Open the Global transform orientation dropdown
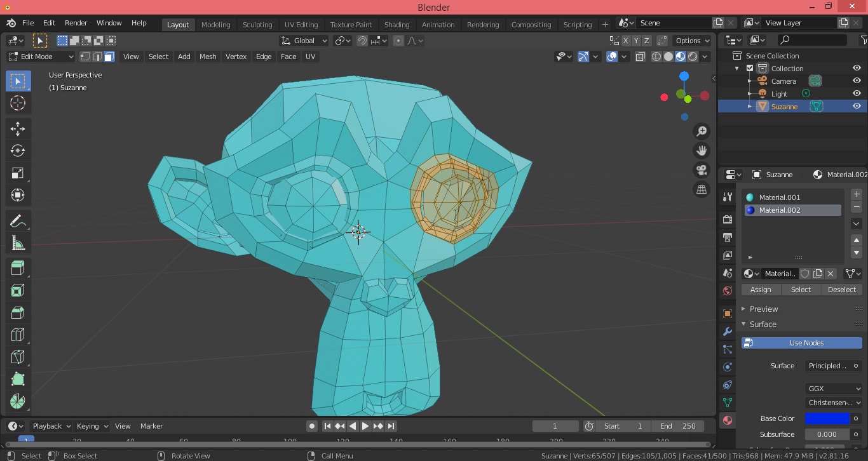 pyautogui.click(x=304, y=41)
